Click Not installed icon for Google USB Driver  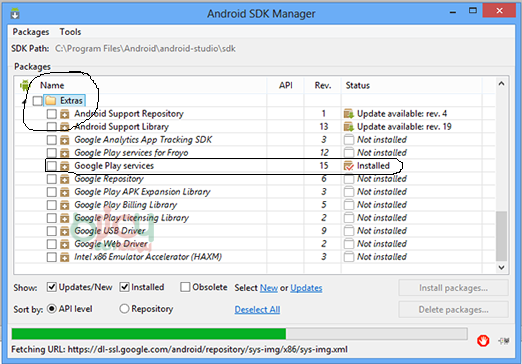point(349,231)
